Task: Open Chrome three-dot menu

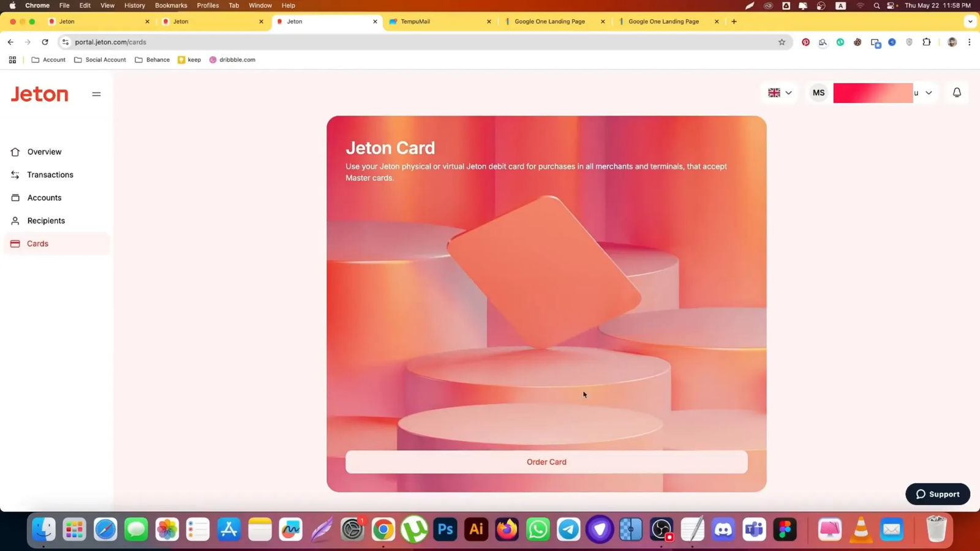Action: [969, 42]
